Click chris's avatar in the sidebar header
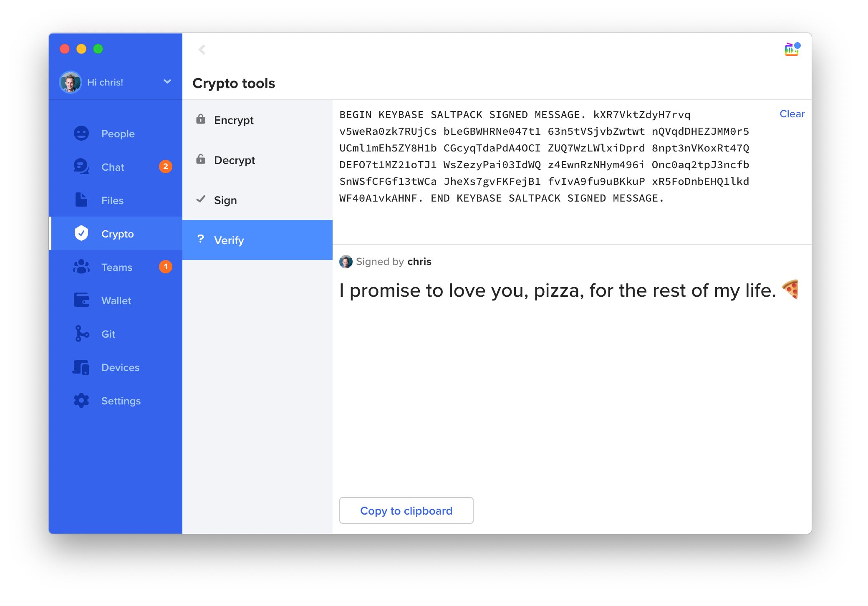The height and width of the screenshot is (606, 868). coord(71,82)
